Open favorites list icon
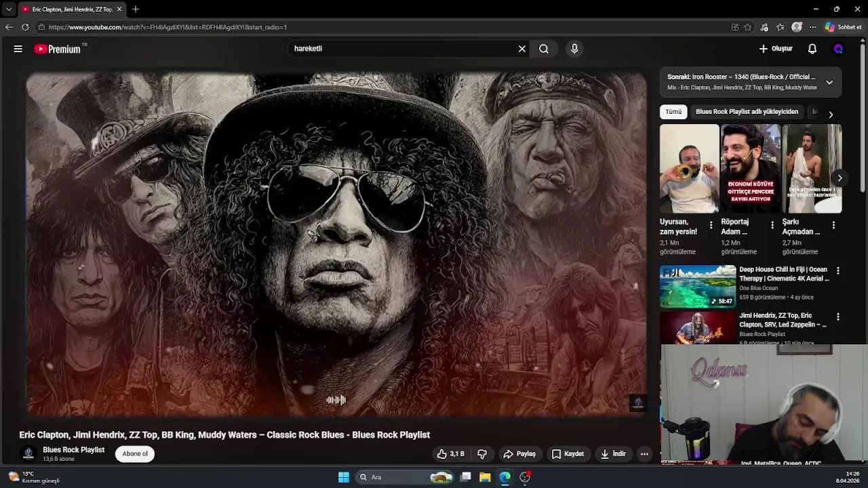868x488 pixels. click(x=781, y=27)
